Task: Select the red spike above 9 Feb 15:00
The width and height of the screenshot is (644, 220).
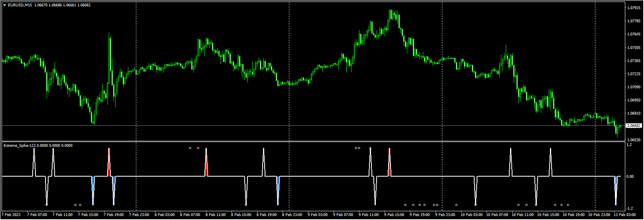Action: point(389,169)
